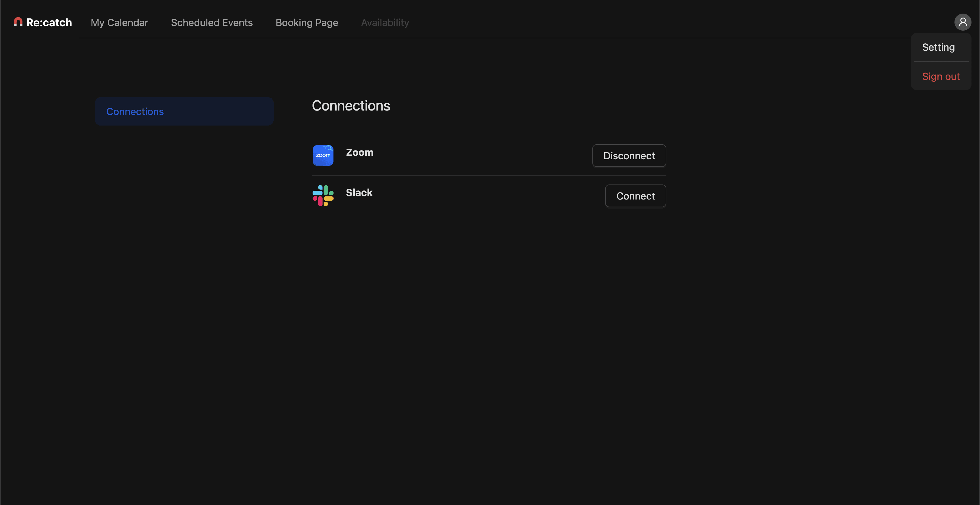Image resolution: width=980 pixels, height=505 pixels.
Task: Click the Connections page heading
Action: tap(351, 106)
